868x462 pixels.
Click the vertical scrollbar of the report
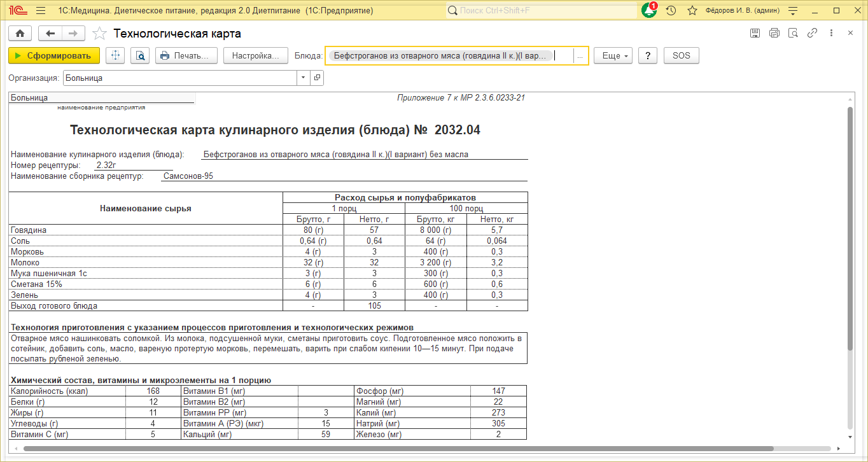(x=850, y=228)
